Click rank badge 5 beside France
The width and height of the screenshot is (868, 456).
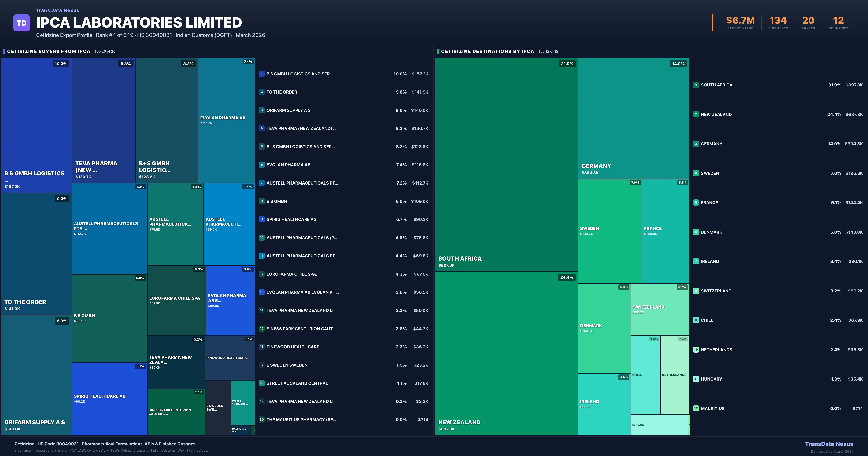[x=696, y=203]
